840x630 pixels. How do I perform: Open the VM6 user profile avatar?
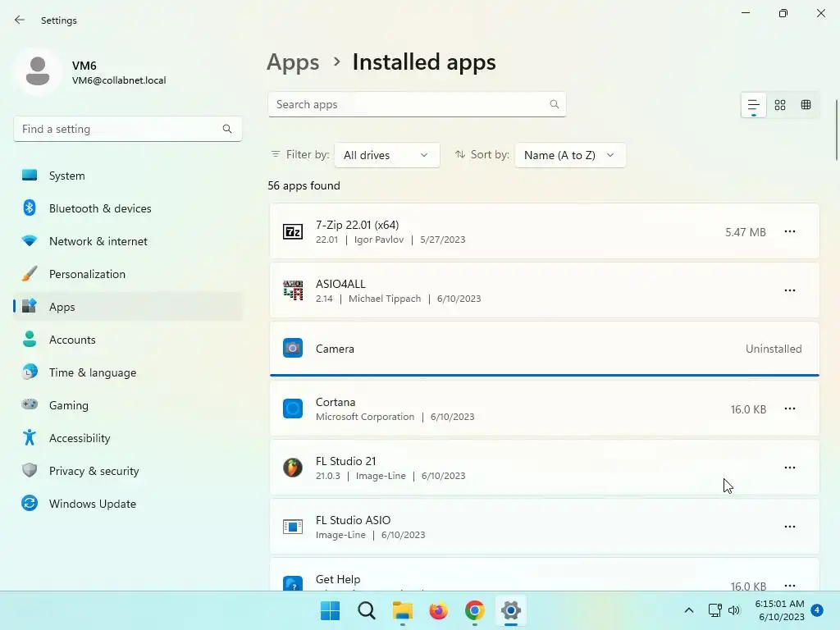pyautogui.click(x=38, y=71)
